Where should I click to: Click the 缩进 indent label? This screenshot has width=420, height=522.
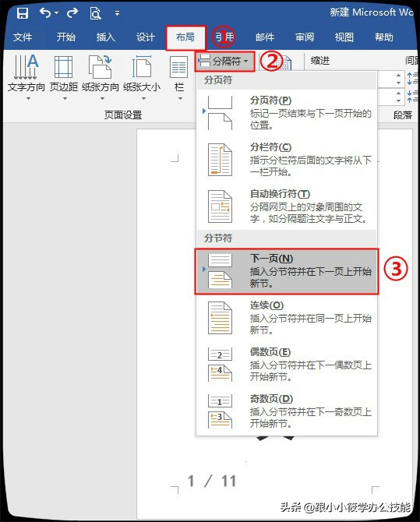(x=320, y=61)
